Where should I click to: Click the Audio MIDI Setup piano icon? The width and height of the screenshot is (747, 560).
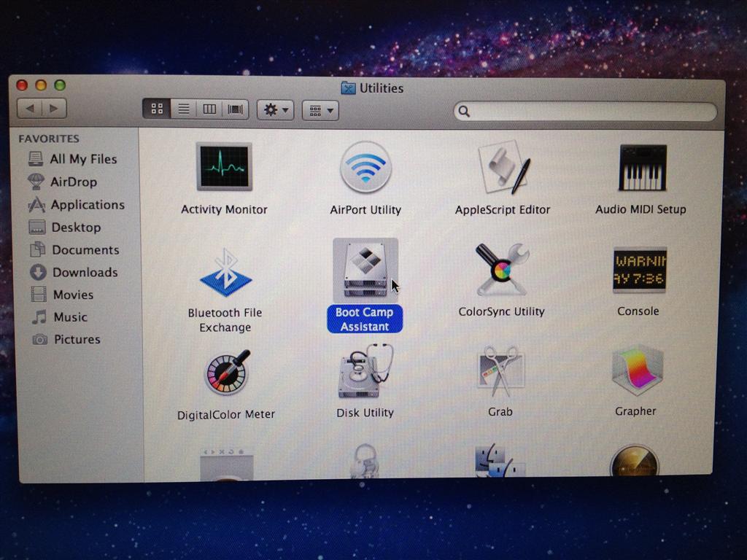pyautogui.click(x=642, y=168)
